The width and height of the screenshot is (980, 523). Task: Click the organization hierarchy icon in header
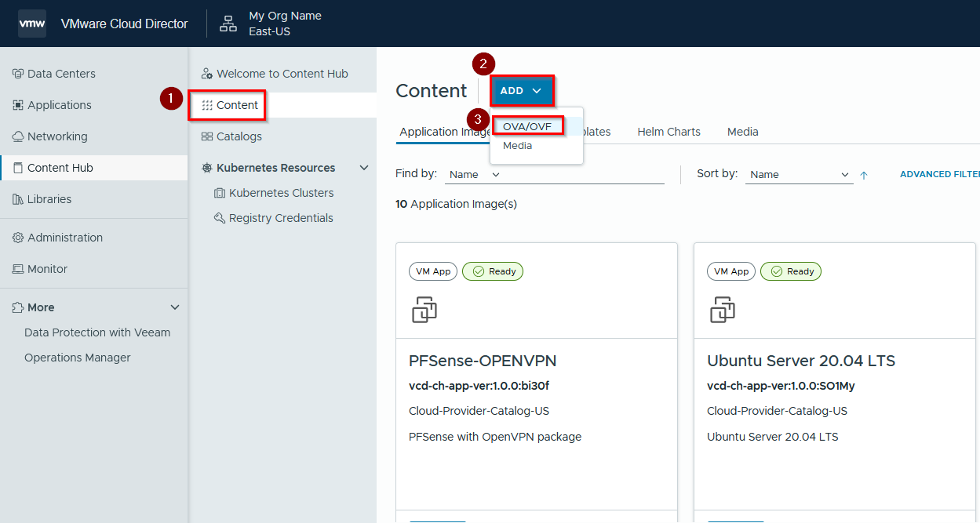pyautogui.click(x=228, y=24)
